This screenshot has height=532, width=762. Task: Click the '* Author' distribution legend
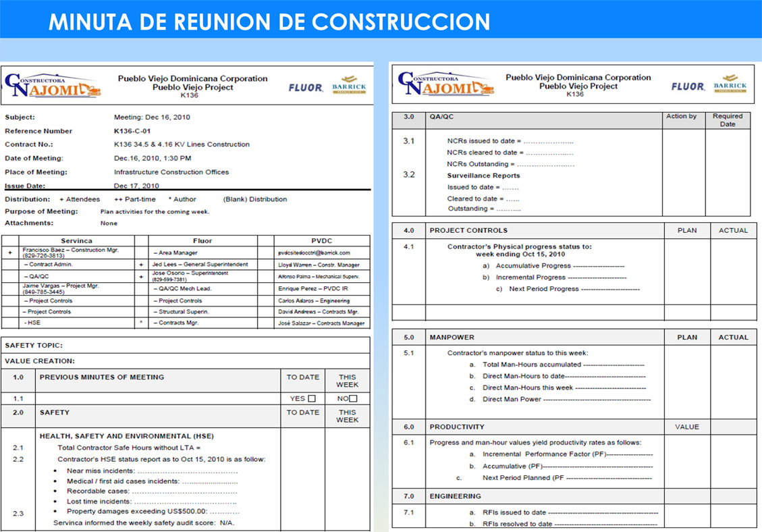pos(182,199)
